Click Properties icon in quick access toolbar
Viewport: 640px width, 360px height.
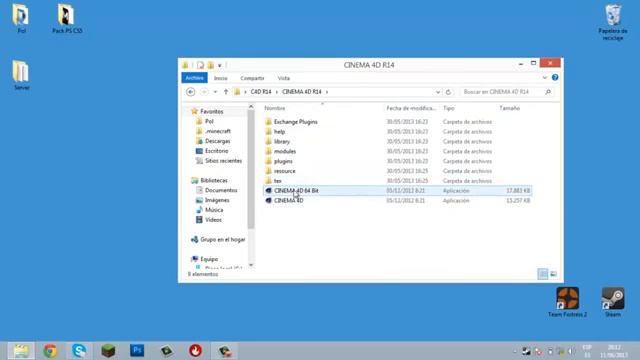click(x=200, y=65)
